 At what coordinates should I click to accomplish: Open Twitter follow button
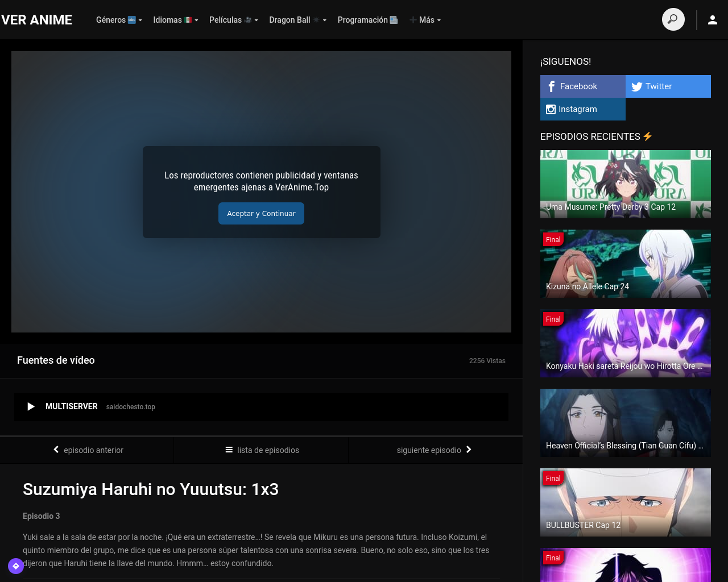click(668, 86)
